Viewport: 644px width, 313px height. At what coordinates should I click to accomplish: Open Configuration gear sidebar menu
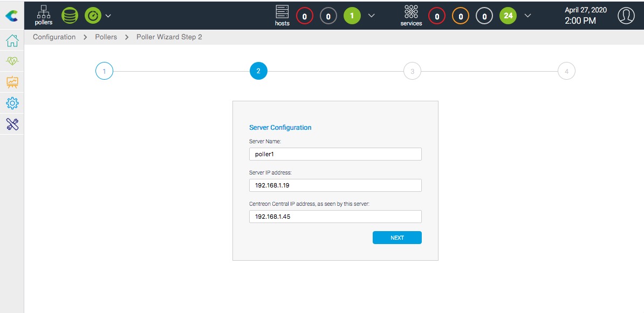click(x=12, y=103)
